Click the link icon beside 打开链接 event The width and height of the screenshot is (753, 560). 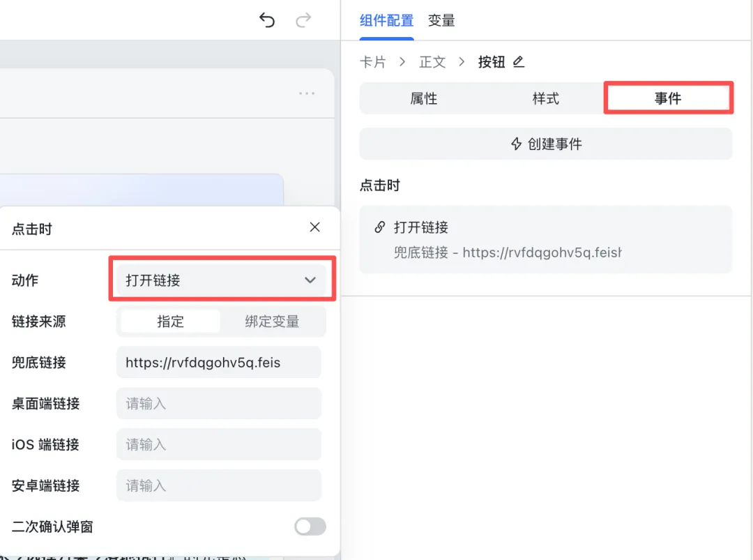[379, 227]
